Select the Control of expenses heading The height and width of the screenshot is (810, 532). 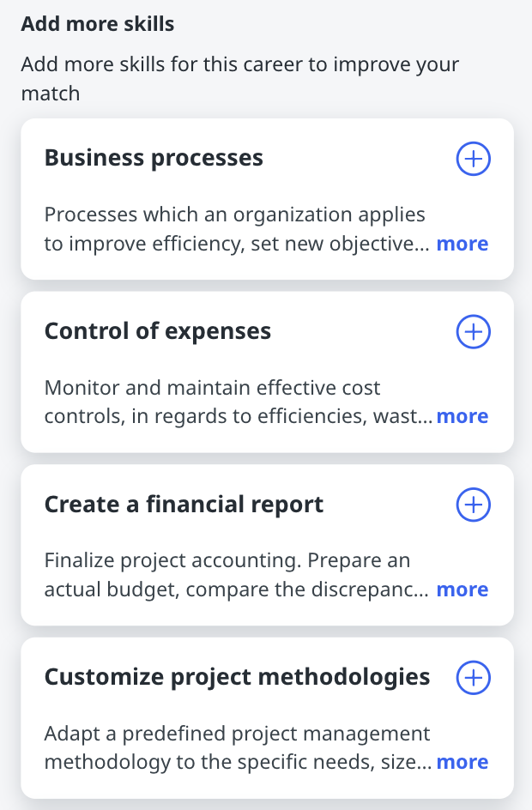coord(158,331)
